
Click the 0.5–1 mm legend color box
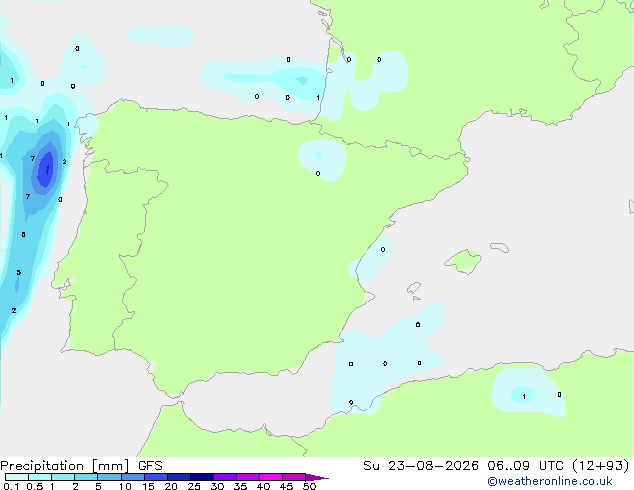point(40,477)
